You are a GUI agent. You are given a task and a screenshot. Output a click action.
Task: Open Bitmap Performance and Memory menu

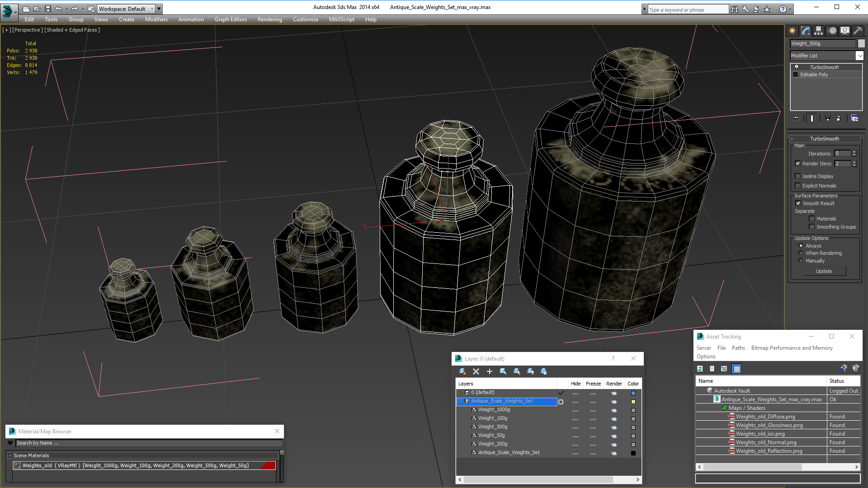[x=792, y=348]
